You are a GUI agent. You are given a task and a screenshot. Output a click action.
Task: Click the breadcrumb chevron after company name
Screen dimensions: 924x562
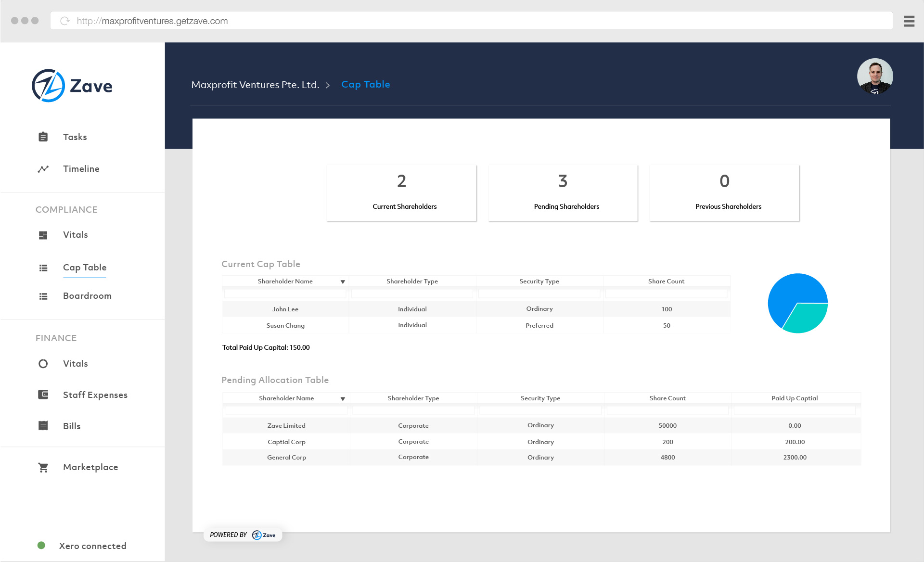(328, 85)
